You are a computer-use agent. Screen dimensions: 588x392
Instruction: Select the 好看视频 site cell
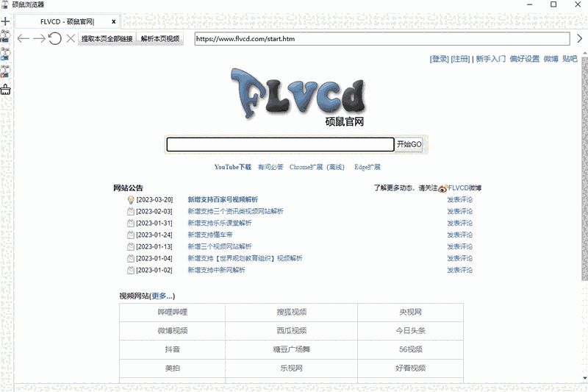click(411, 368)
